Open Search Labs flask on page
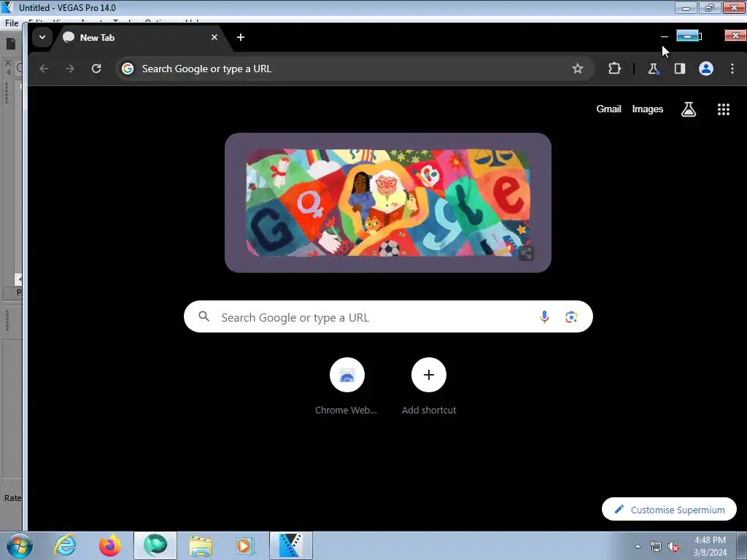The height and width of the screenshot is (560, 747). coord(689,109)
